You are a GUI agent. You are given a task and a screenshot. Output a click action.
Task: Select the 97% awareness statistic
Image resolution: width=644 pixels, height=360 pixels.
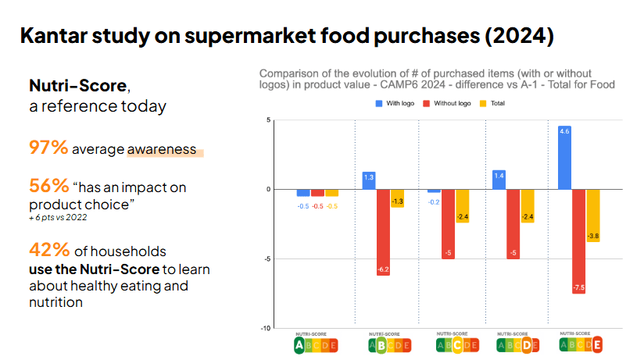click(x=48, y=148)
